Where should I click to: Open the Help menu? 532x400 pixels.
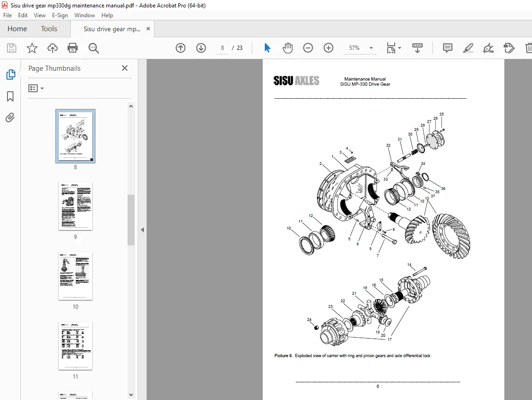click(107, 15)
